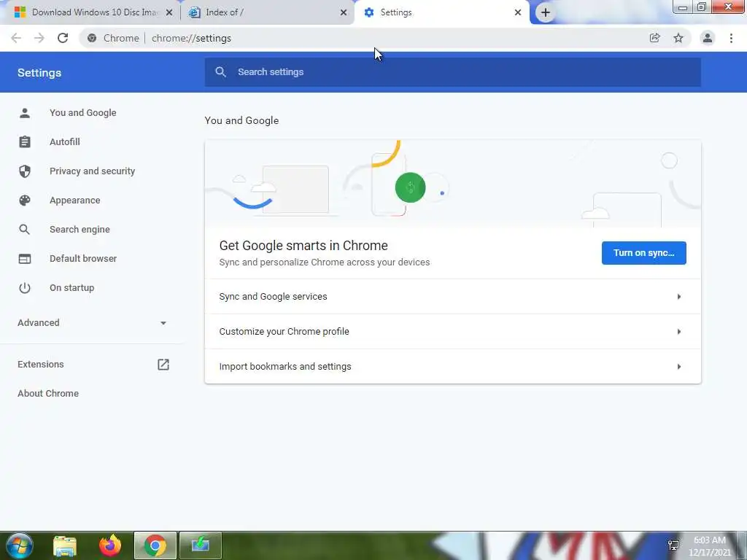This screenshot has width=747, height=560.
Task: Open Customize your Chrome profile arrow
Action: pos(679,332)
